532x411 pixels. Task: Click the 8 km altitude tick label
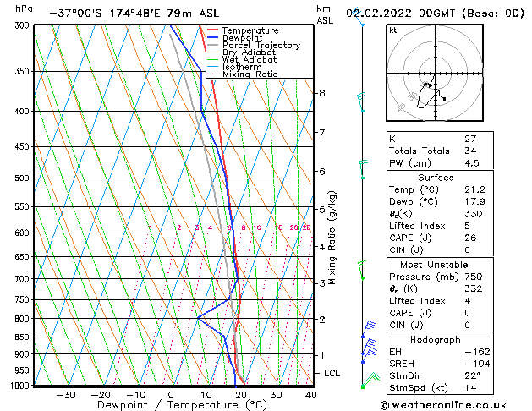322,93
